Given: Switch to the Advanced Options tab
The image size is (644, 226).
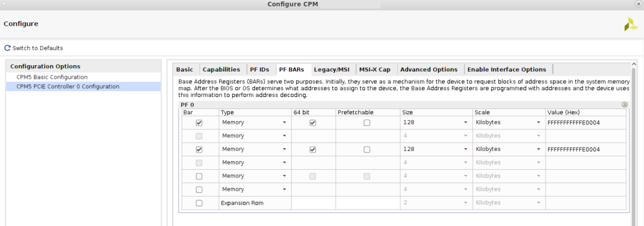Looking at the screenshot, I should pyautogui.click(x=429, y=69).
